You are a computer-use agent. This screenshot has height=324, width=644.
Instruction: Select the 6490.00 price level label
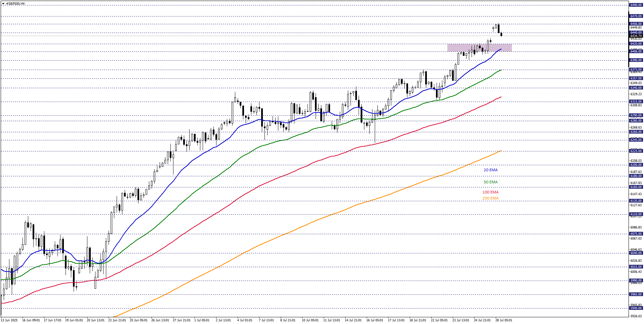coord(636,5)
